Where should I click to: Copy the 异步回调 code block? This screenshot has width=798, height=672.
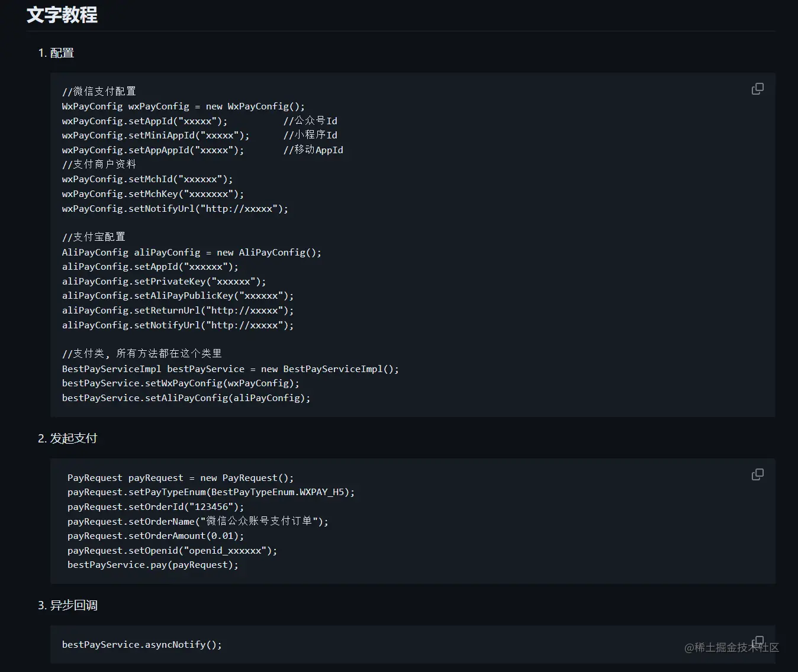(x=757, y=641)
